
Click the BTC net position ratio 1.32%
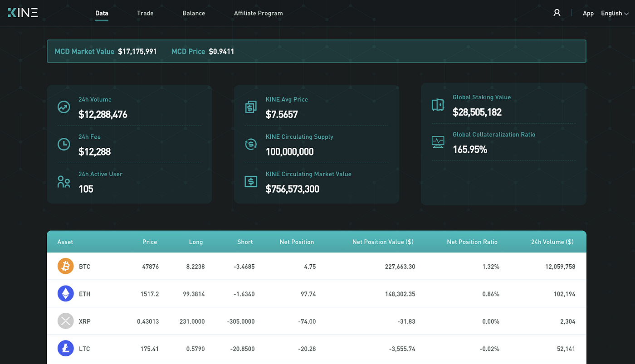[x=491, y=267]
